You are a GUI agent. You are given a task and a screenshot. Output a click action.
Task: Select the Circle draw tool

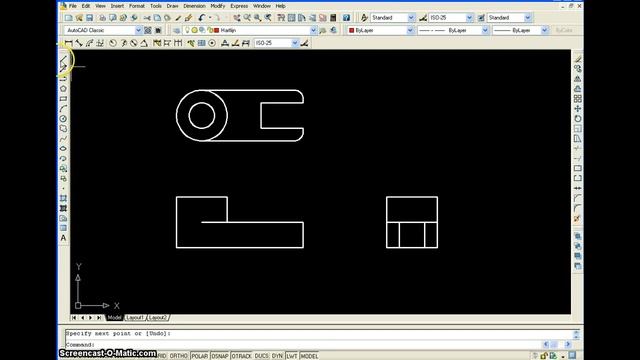tap(63, 119)
